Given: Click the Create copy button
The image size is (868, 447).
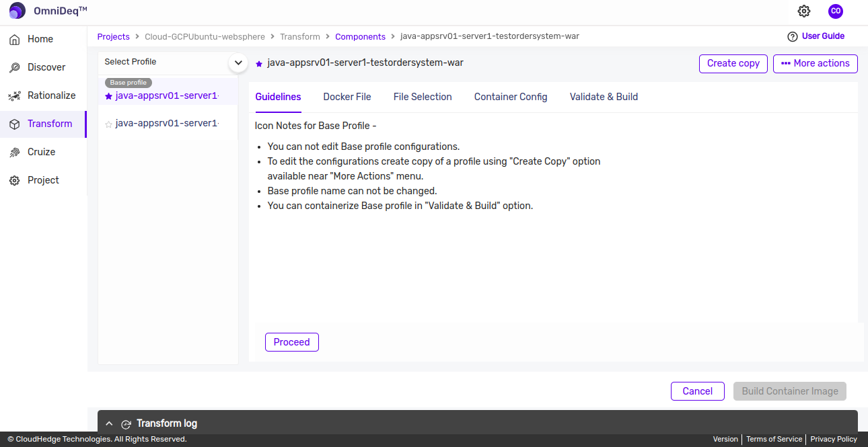Looking at the screenshot, I should (x=733, y=63).
